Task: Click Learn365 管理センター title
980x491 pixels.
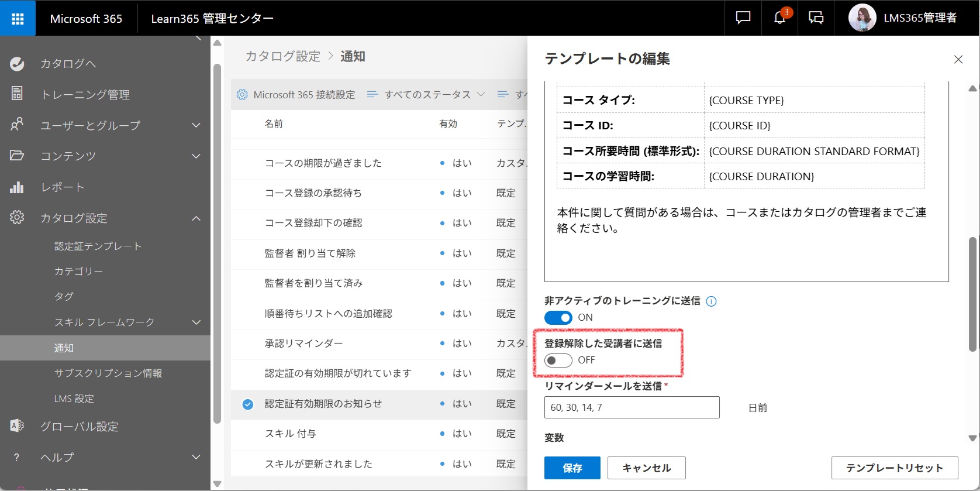Action: (212, 19)
